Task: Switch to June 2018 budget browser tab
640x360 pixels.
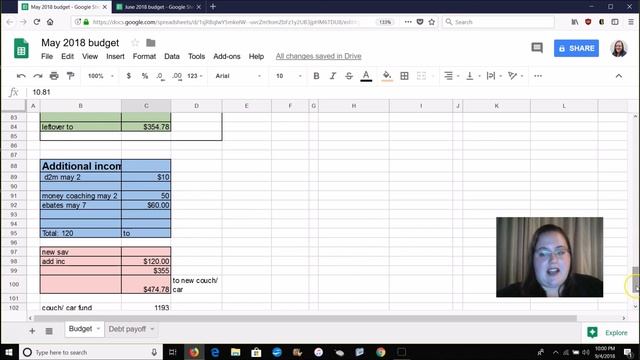Action: [x=158, y=7]
